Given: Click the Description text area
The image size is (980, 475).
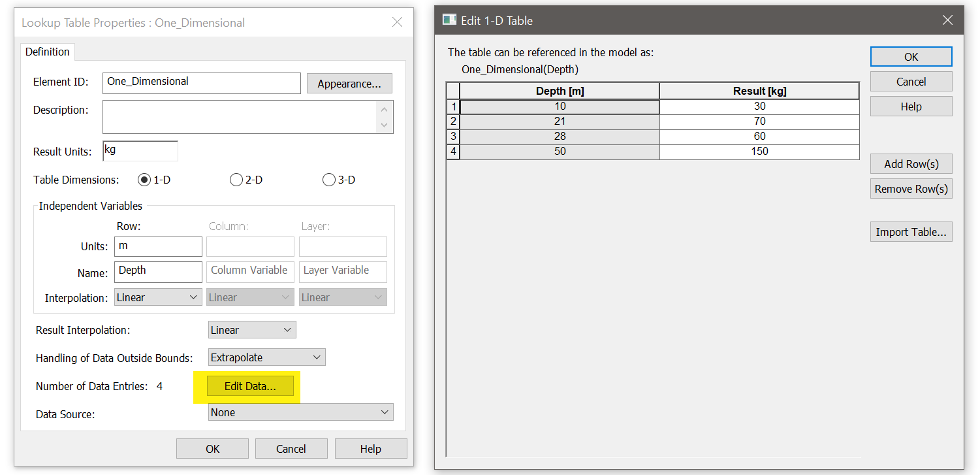Looking at the screenshot, I should [x=240, y=117].
